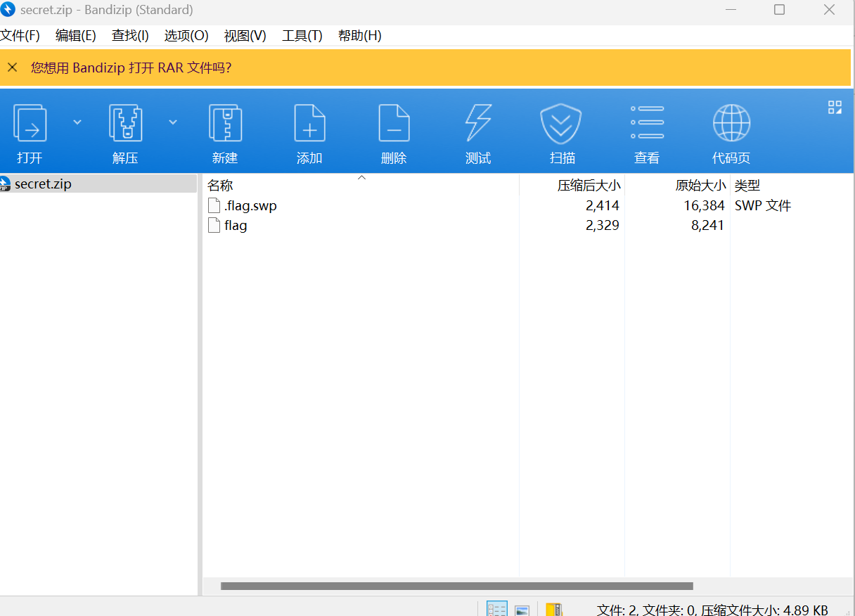Image resolution: width=855 pixels, height=616 pixels.
Task: Open the 编辑(E) menu
Action: [76, 36]
